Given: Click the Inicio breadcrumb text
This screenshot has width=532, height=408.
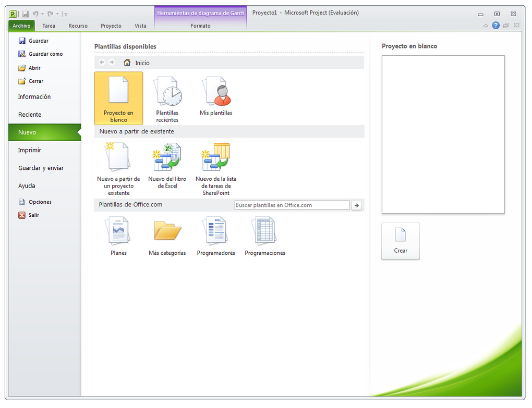Looking at the screenshot, I should 142,63.
